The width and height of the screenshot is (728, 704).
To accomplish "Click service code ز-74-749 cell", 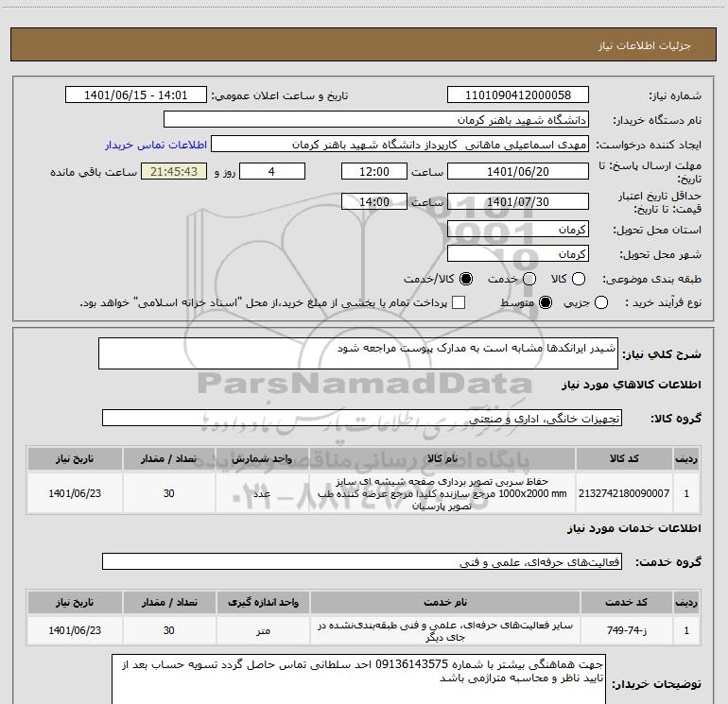I will [626, 630].
